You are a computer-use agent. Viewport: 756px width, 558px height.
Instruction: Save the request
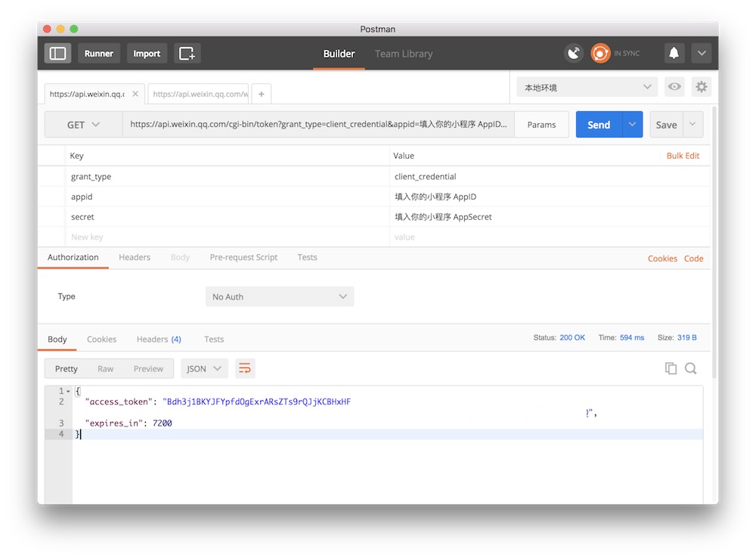pos(666,125)
